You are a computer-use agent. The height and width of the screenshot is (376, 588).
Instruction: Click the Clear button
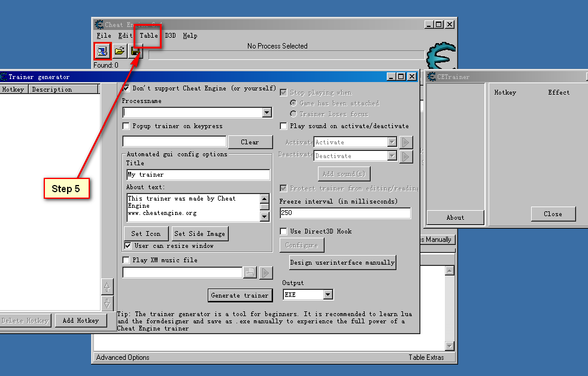(250, 142)
